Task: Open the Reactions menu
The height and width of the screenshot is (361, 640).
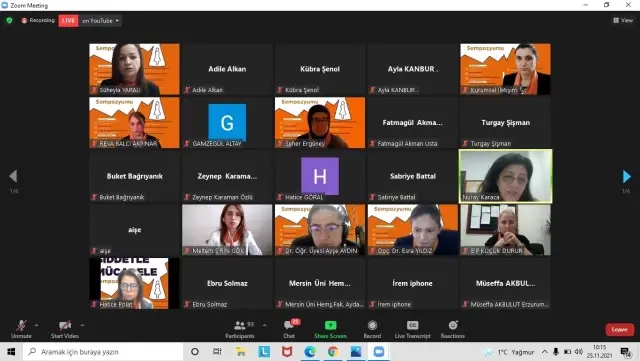Action: pyautogui.click(x=453, y=329)
